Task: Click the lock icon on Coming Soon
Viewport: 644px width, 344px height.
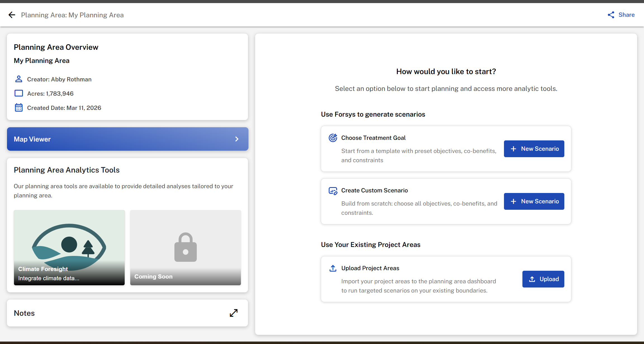Action: [185, 248]
